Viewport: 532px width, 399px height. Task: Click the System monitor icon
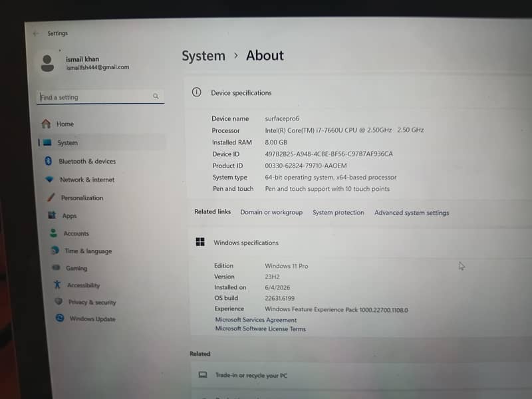point(47,142)
